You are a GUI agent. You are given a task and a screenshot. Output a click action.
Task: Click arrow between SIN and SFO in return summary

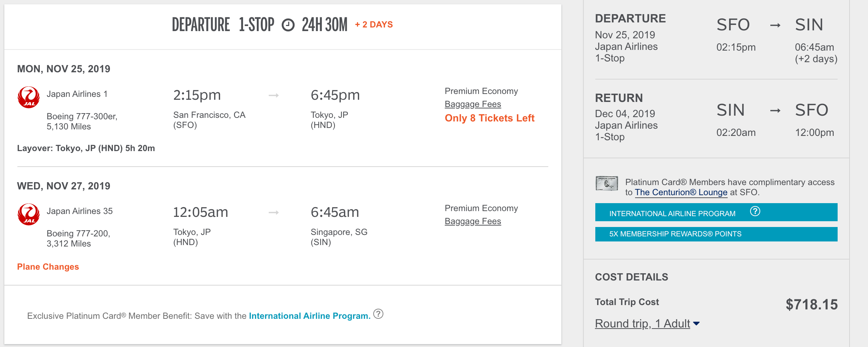pyautogui.click(x=775, y=111)
